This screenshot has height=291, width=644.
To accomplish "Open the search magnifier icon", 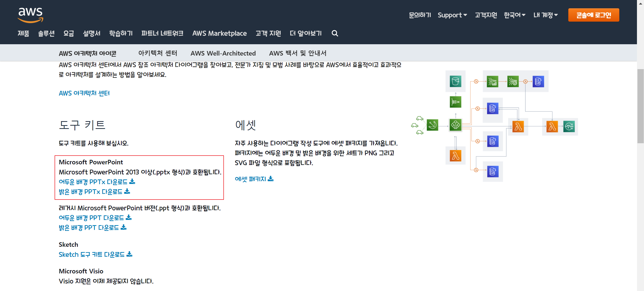I will (335, 33).
